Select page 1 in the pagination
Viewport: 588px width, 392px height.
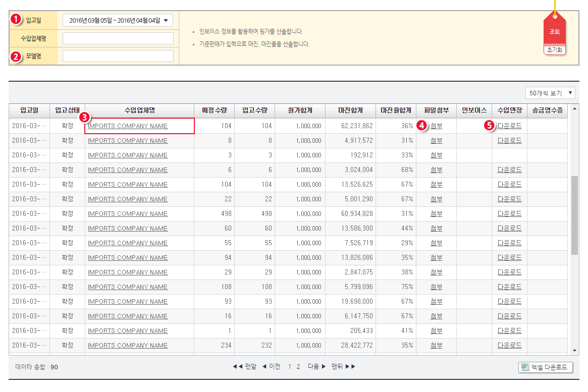(x=290, y=367)
